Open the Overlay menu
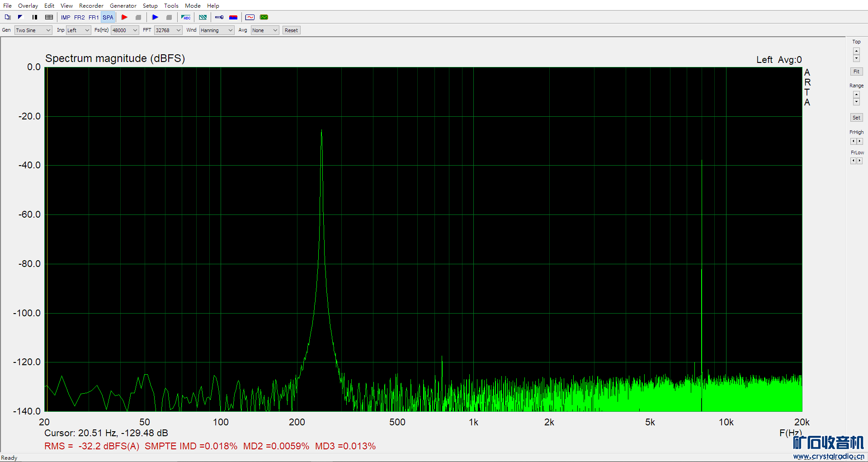The width and height of the screenshot is (868, 462). (x=28, y=5)
